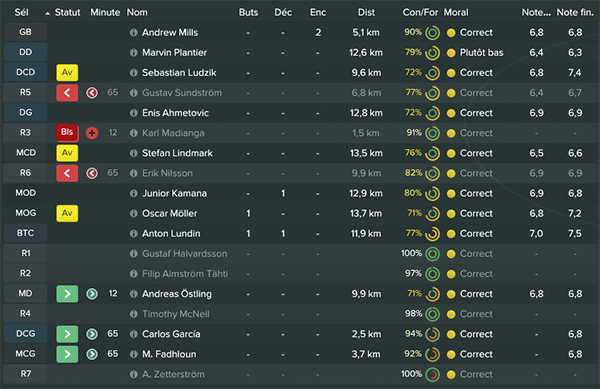
Task: Click the injury Bls badge for Karl Madianga
Action: click(67, 133)
